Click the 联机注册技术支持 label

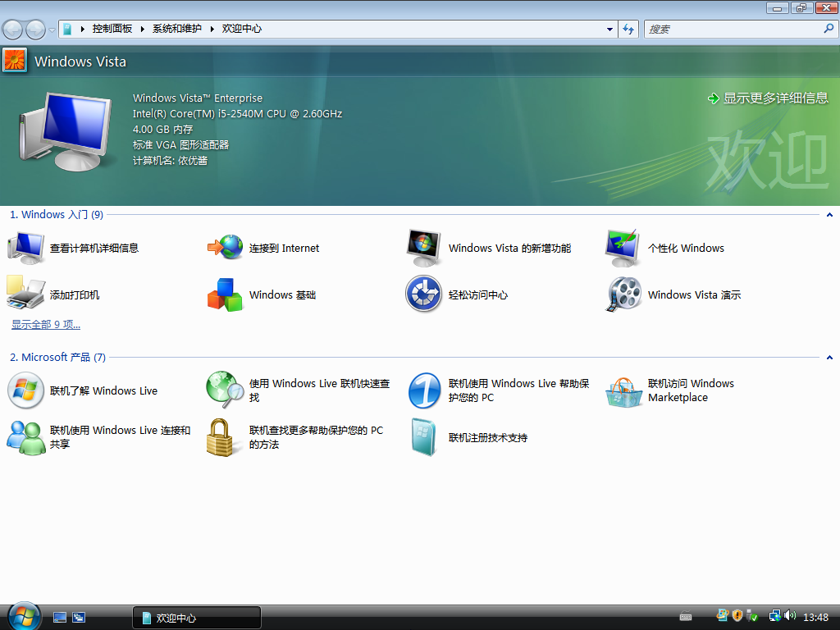tap(488, 438)
